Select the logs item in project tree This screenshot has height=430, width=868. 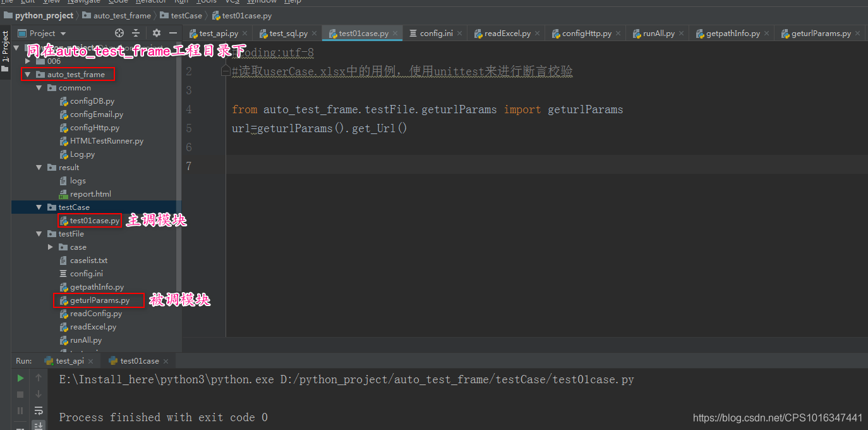(78, 181)
